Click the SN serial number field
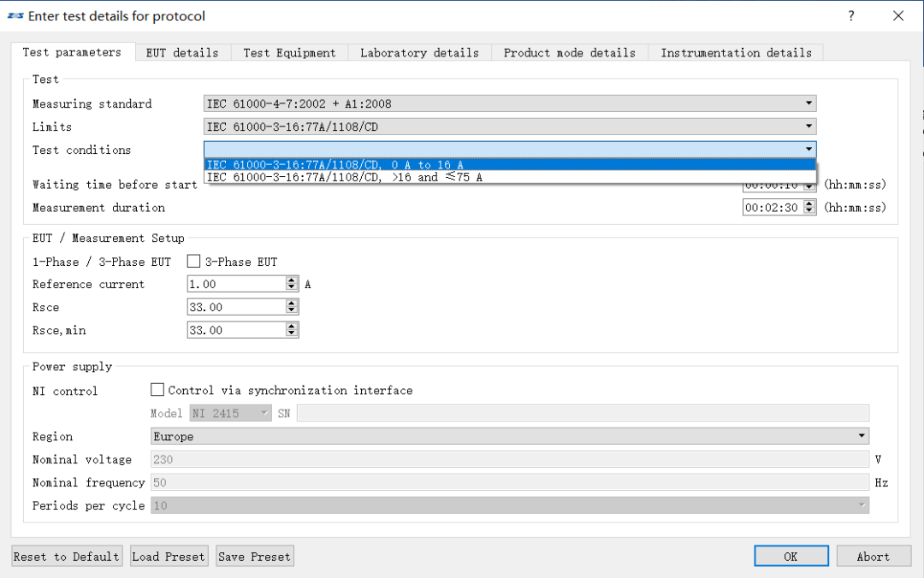The width and height of the screenshot is (924, 578). tap(583, 413)
